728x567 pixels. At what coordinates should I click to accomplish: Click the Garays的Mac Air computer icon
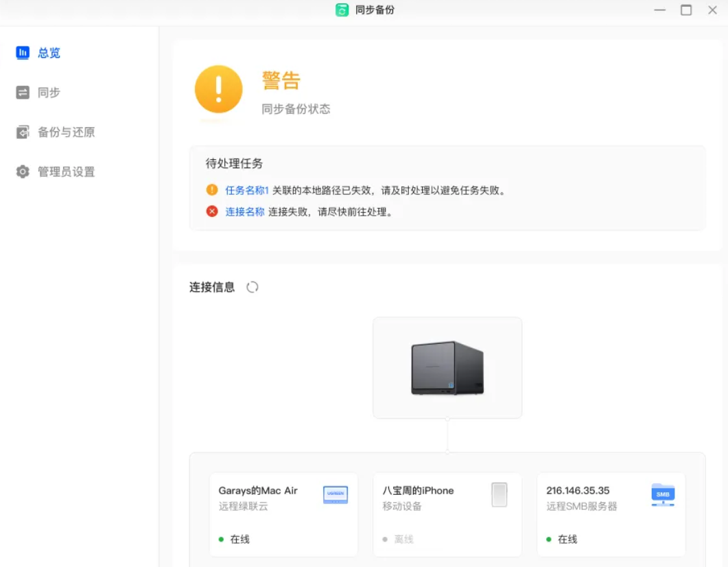point(336,494)
